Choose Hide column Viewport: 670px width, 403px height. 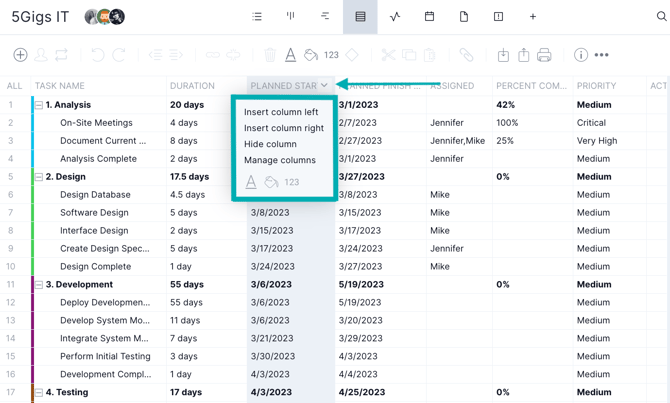[270, 144]
